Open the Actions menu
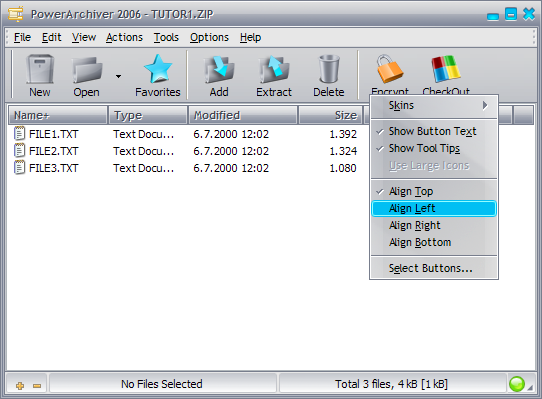This screenshot has width=542, height=399. pos(124,37)
